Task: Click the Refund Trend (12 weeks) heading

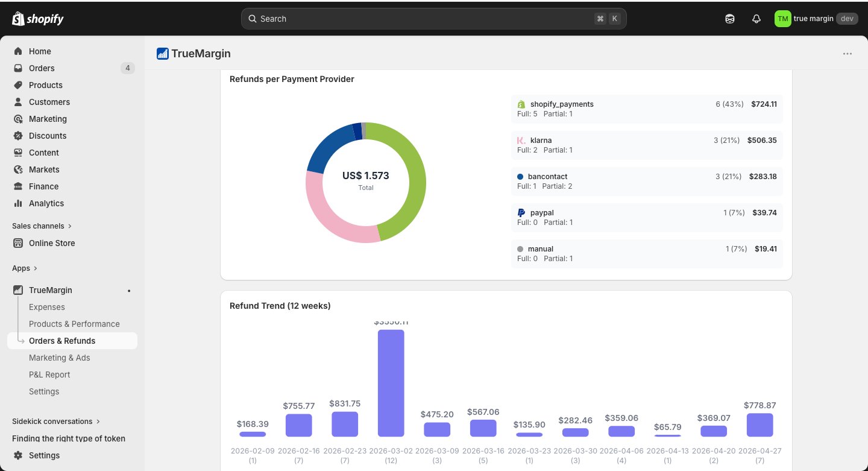Action: [280, 306]
